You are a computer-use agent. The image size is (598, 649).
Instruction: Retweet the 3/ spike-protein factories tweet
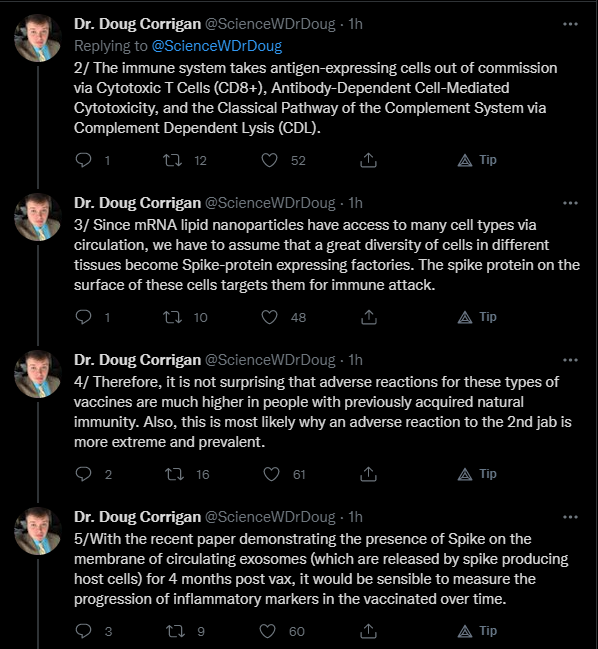pyautogui.click(x=172, y=317)
